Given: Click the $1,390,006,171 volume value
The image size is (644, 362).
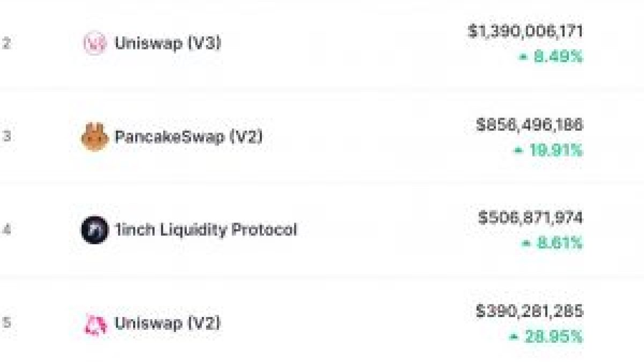Looking at the screenshot, I should [525, 31].
